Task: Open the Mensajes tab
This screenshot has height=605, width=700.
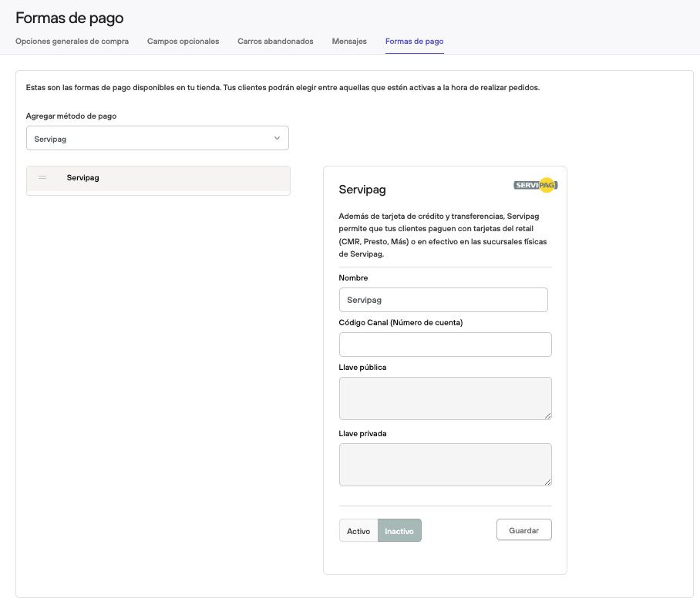Action: (349, 42)
